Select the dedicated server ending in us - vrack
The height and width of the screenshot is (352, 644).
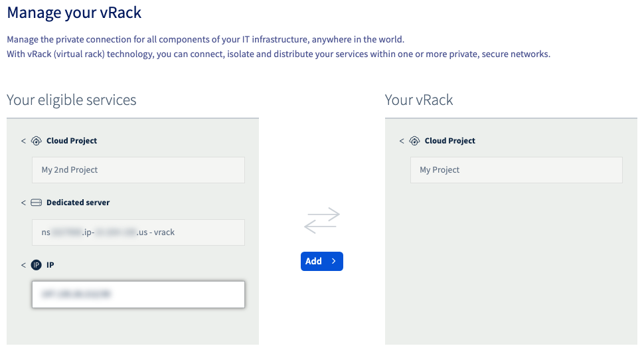[138, 232]
